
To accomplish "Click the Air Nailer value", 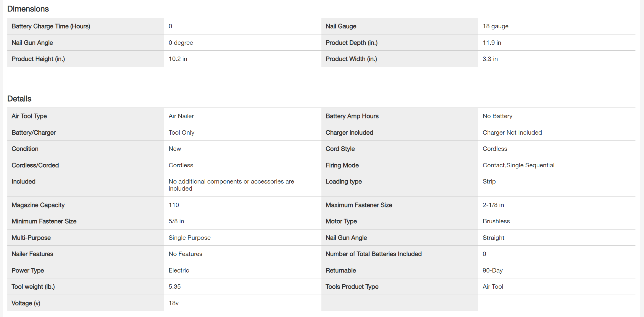I will [181, 116].
